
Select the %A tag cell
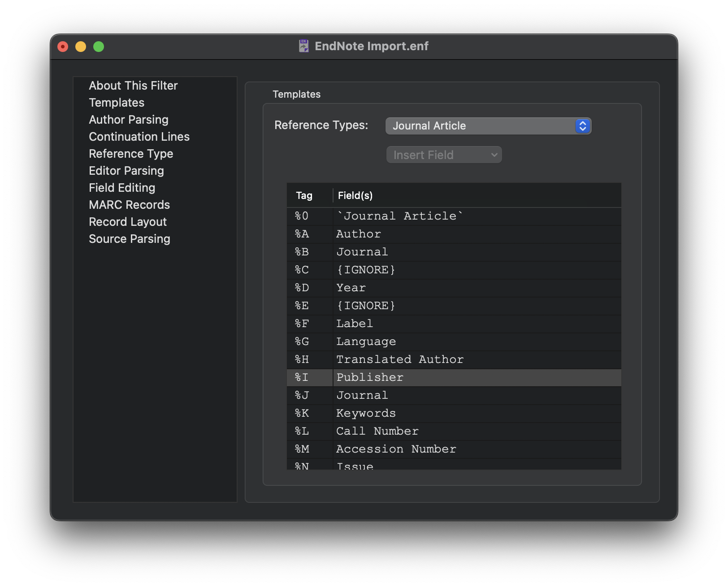(310, 234)
